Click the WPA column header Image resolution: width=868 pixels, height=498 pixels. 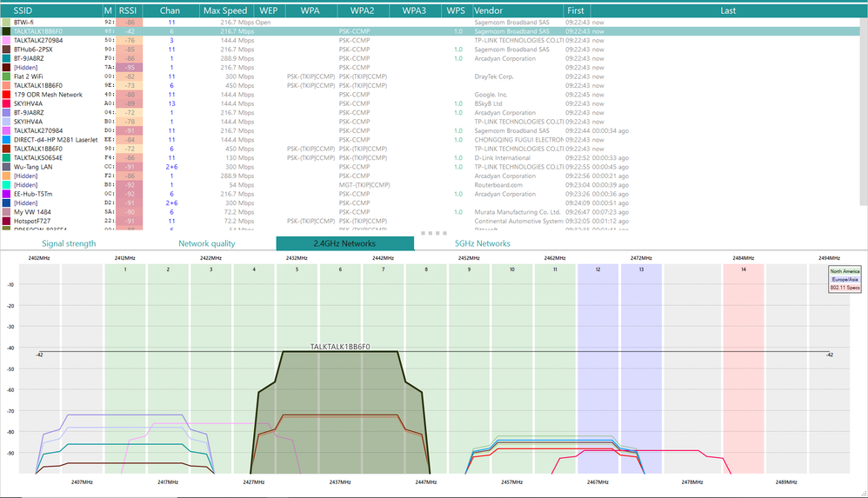(310, 10)
